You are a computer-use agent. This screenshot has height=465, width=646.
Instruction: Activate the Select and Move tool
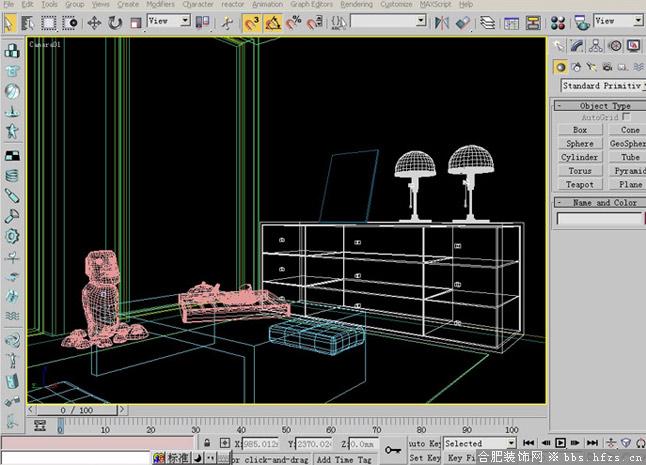pyautogui.click(x=94, y=23)
